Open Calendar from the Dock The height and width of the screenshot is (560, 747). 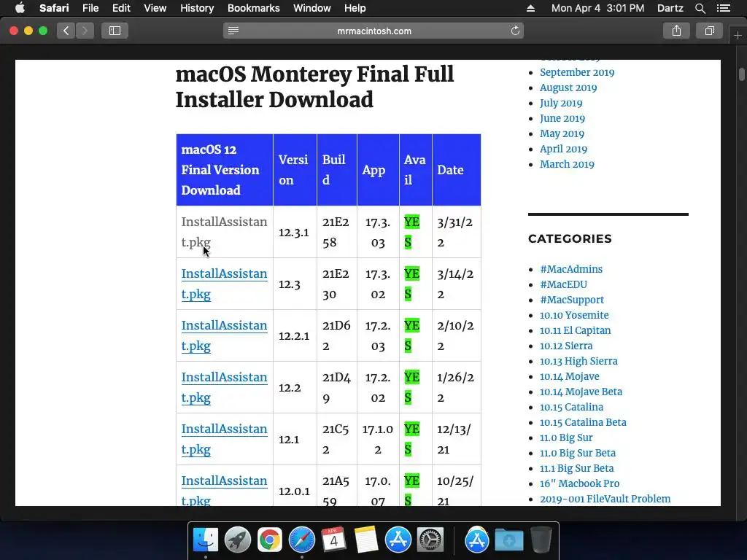pyautogui.click(x=333, y=540)
